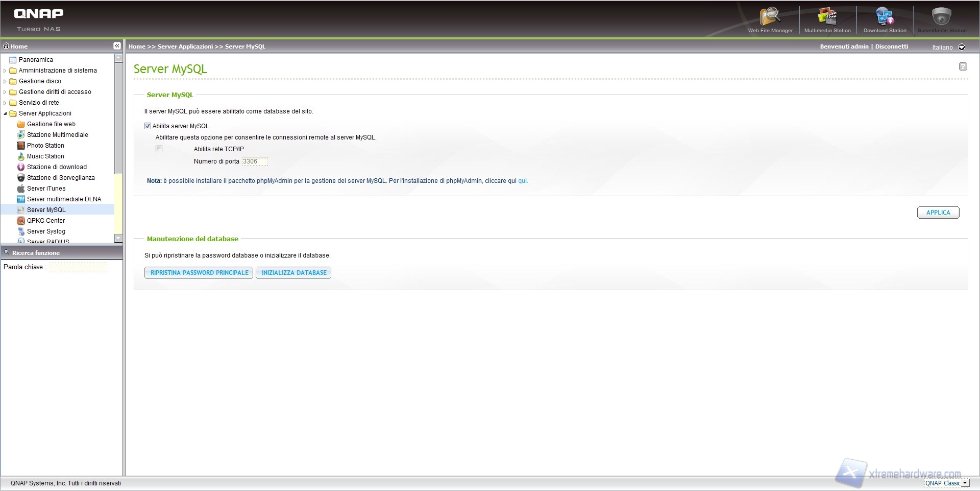Click the Disconnetti link

[891, 46]
